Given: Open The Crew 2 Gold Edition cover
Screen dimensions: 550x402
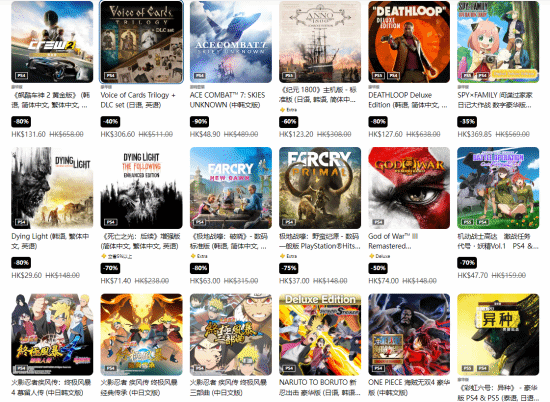Looking at the screenshot, I should [52, 42].
